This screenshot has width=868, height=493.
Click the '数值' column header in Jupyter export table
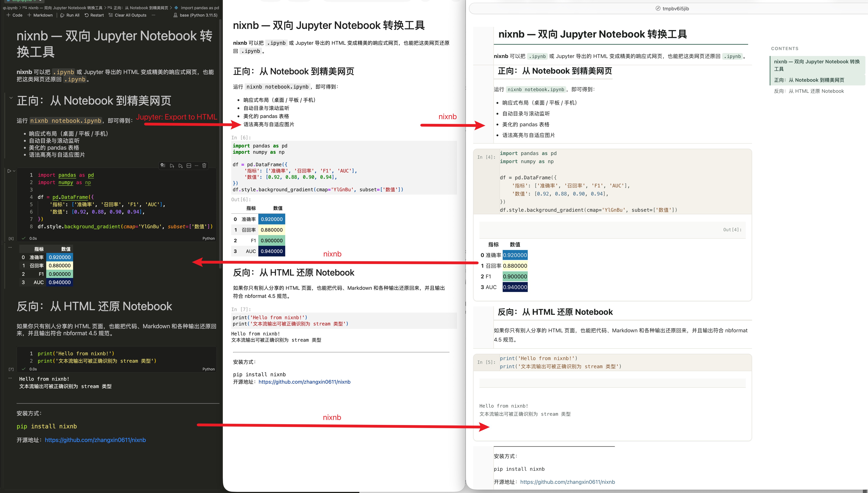[x=278, y=208]
